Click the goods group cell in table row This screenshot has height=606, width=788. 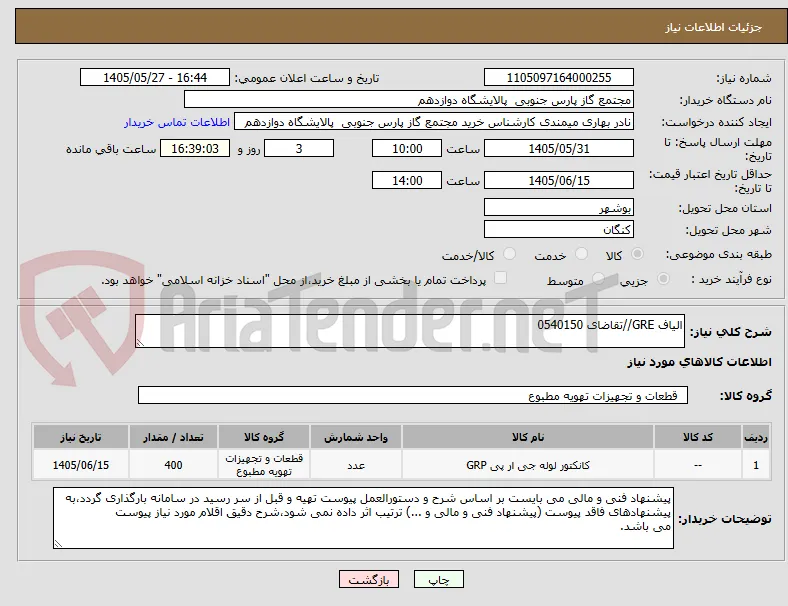point(264,465)
